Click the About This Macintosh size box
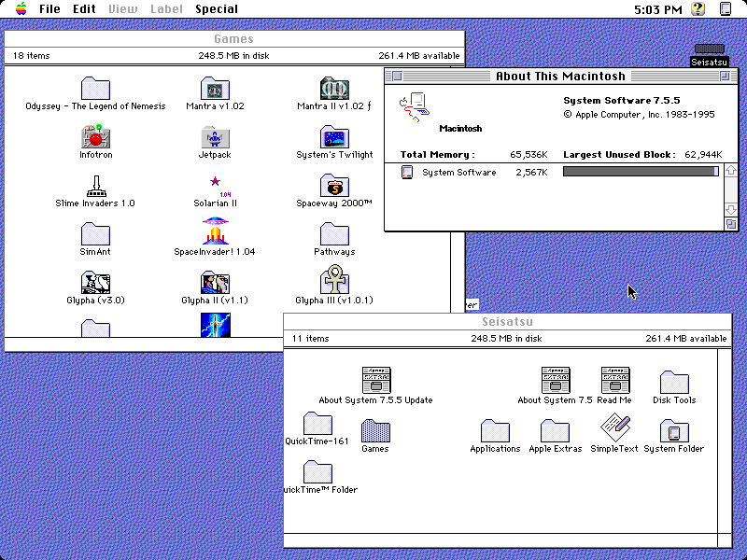Screen dimensions: 747x560 coord(731,224)
